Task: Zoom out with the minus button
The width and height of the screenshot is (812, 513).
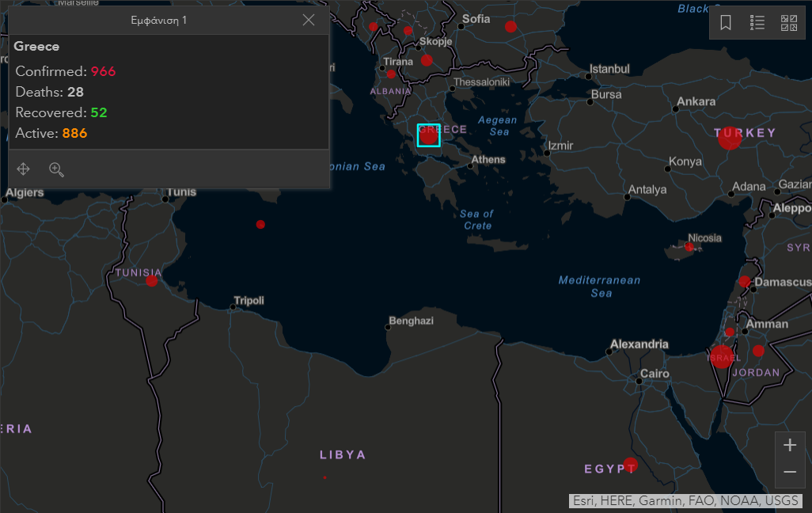Action: 789,472
